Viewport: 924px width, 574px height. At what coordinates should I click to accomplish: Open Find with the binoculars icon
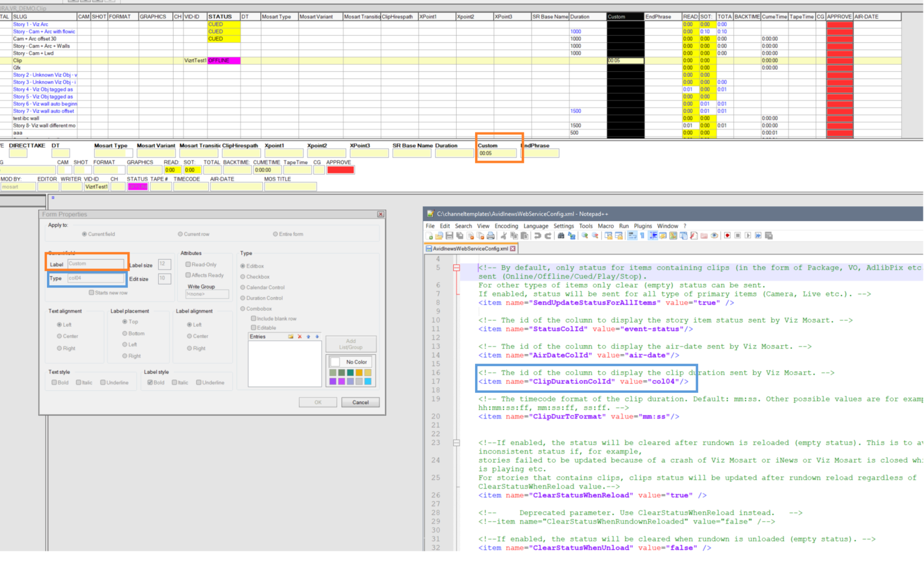[x=561, y=236]
